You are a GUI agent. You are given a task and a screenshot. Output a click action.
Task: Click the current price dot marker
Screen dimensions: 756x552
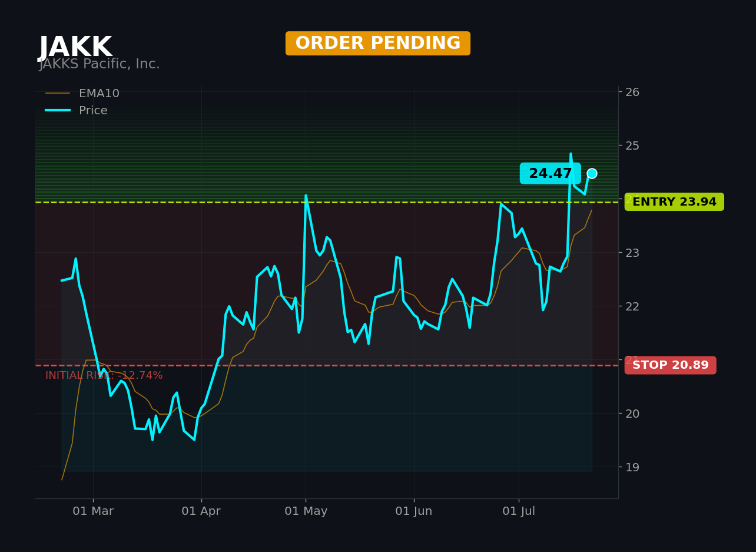point(592,173)
